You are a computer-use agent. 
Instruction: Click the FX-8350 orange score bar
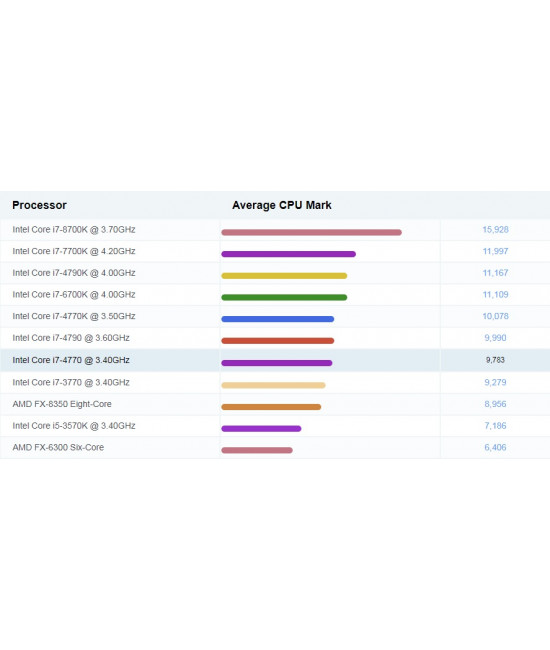pyautogui.click(x=271, y=407)
